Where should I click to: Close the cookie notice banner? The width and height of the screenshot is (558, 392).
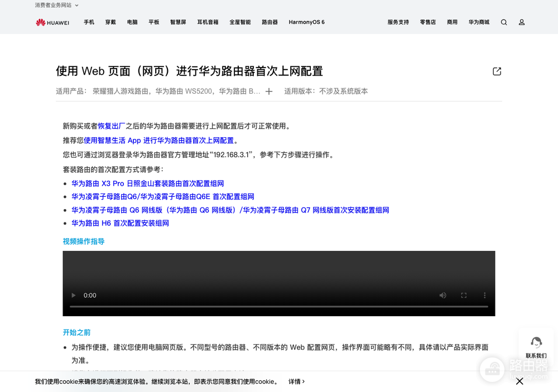click(519, 381)
